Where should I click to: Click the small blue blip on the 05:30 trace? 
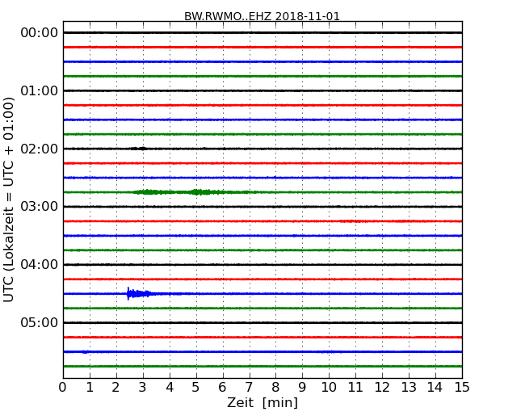(86, 352)
